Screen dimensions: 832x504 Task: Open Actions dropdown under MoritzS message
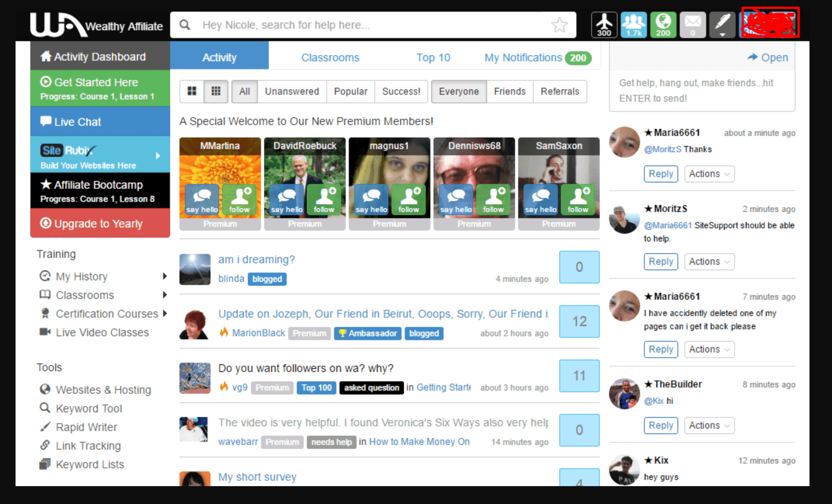[x=709, y=261]
